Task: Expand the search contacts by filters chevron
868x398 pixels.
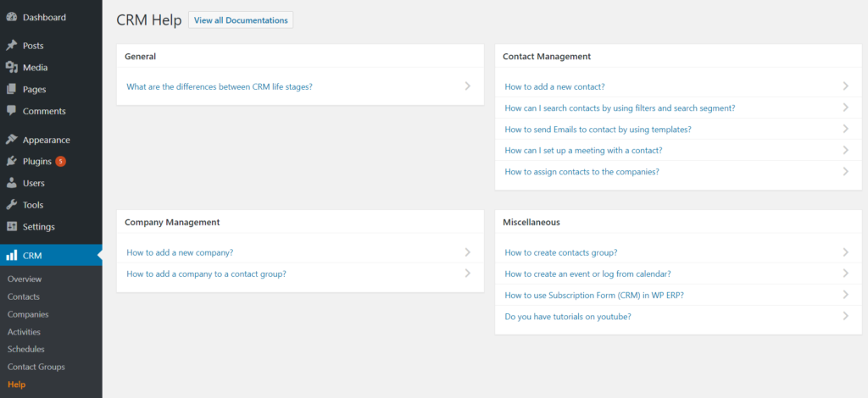Action: pyautogui.click(x=846, y=108)
